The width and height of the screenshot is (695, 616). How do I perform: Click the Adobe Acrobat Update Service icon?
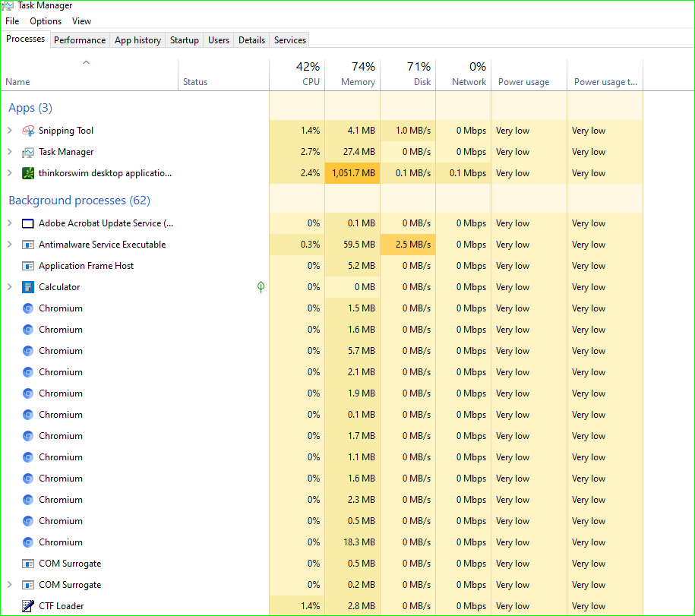28,223
